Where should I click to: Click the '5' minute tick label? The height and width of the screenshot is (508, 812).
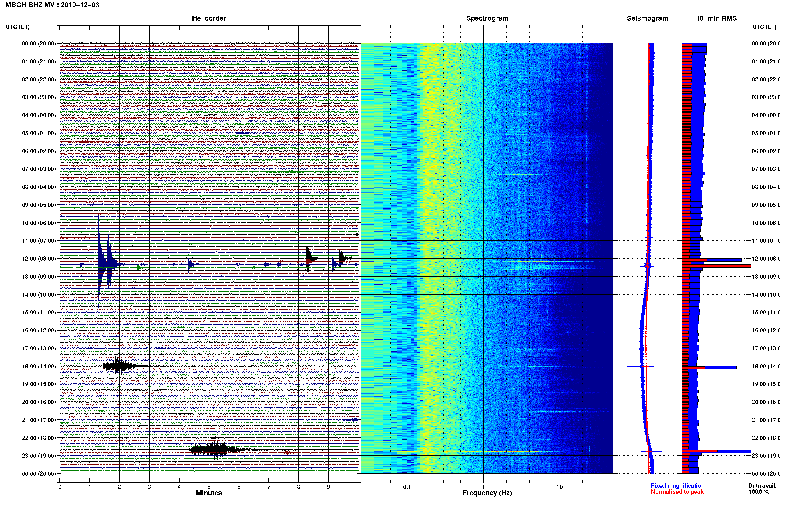(x=209, y=487)
